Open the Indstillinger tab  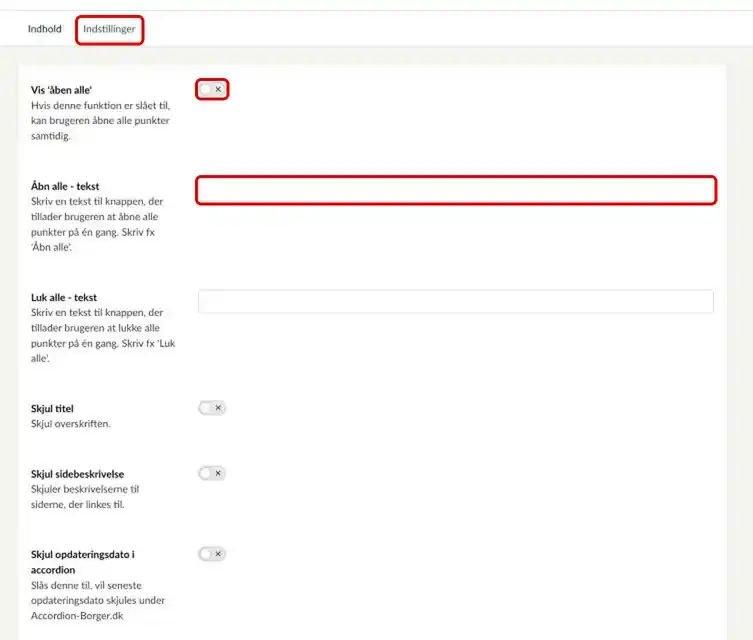pyautogui.click(x=109, y=29)
